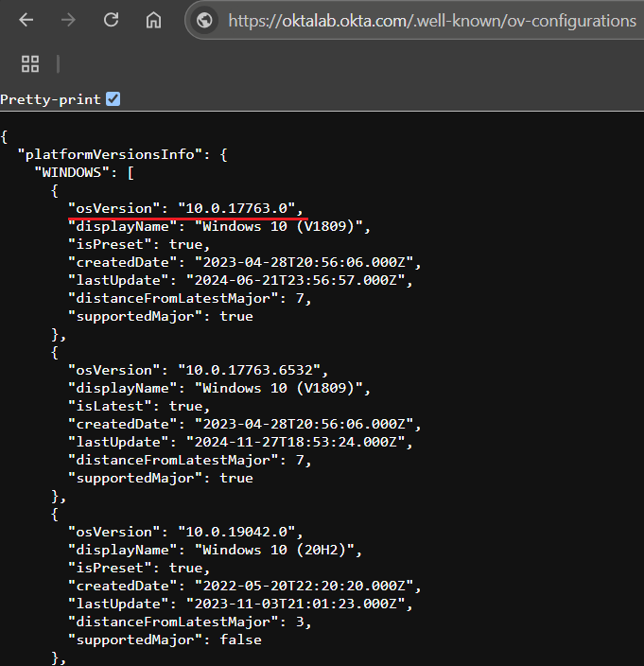Click the "WINDOWS" array key

72,172
